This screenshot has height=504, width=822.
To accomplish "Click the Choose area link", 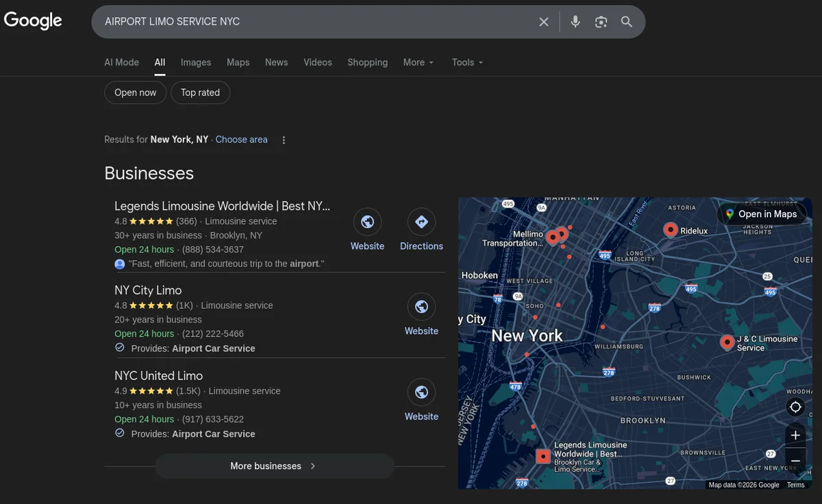I will tap(241, 140).
